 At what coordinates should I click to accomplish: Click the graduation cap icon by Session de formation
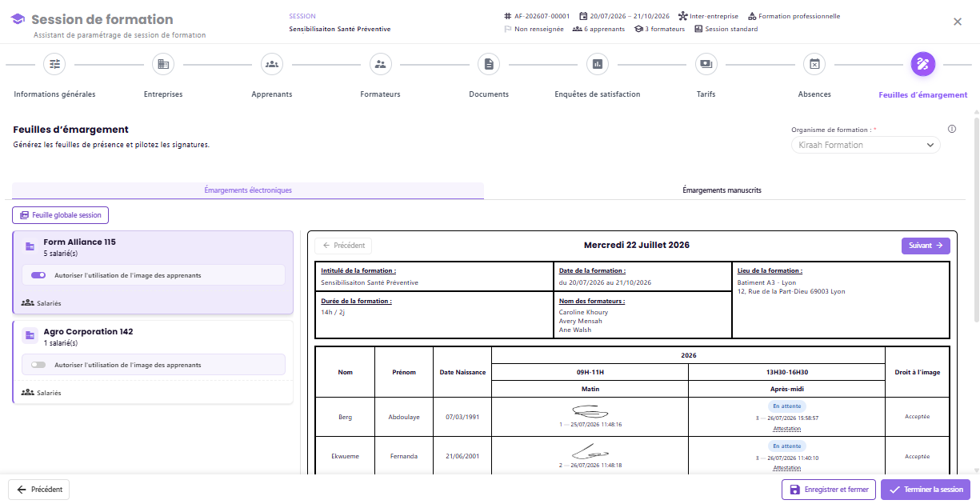point(18,20)
